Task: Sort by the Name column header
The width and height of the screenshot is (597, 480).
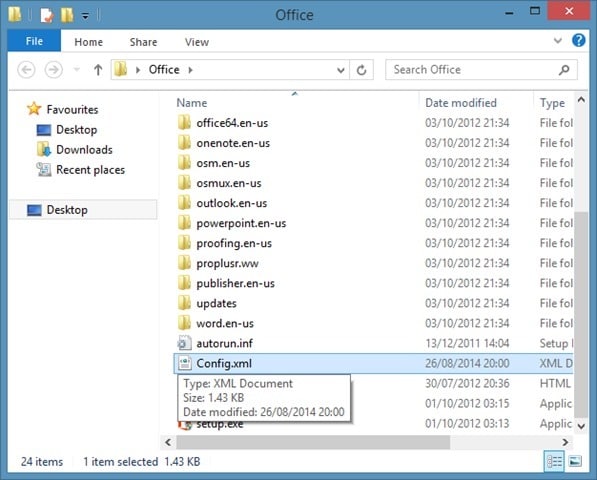Action: (192, 103)
